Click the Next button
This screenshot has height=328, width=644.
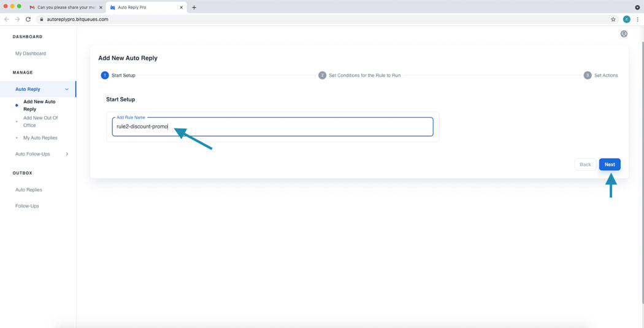610,164
